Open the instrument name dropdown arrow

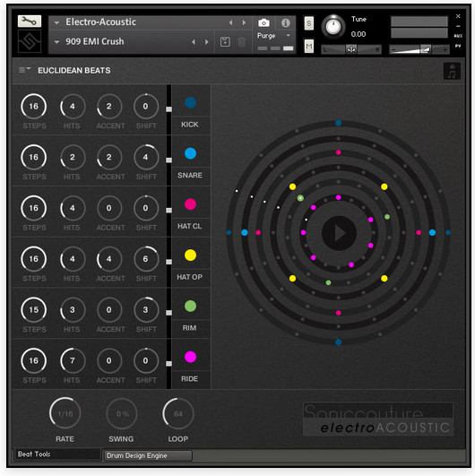point(56,22)
